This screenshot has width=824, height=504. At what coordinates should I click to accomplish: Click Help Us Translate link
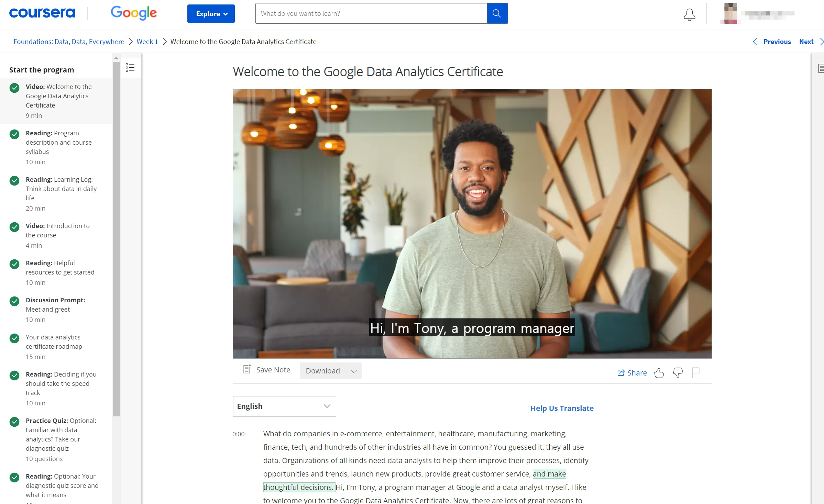[x=562, y=408]
